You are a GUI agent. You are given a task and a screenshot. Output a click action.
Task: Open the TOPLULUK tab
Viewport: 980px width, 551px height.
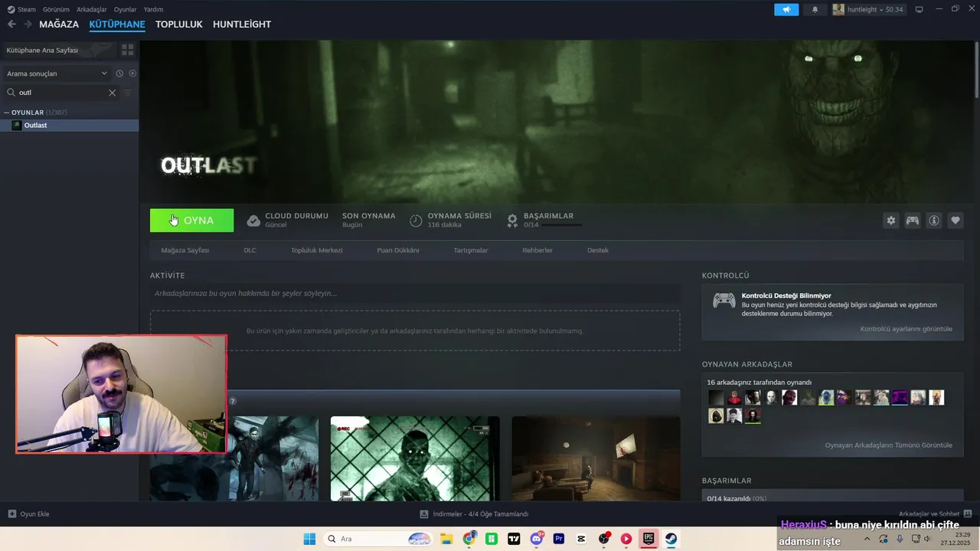point(178,24)
